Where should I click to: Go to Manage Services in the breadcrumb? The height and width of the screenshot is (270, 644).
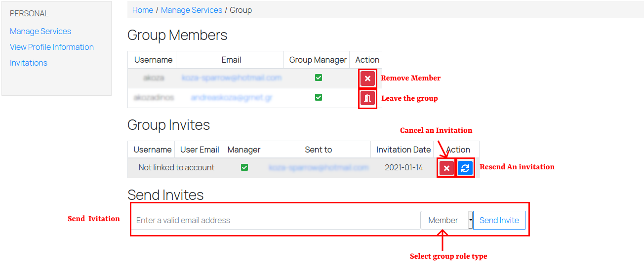[x=192, y=10]
